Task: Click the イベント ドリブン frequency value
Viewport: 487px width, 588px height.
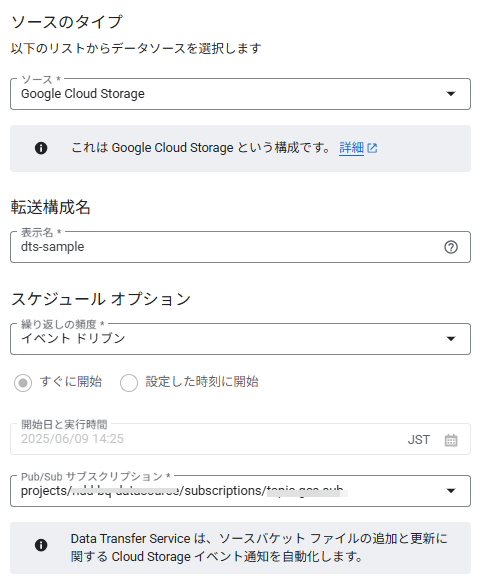Action: (x=73, y=339)
